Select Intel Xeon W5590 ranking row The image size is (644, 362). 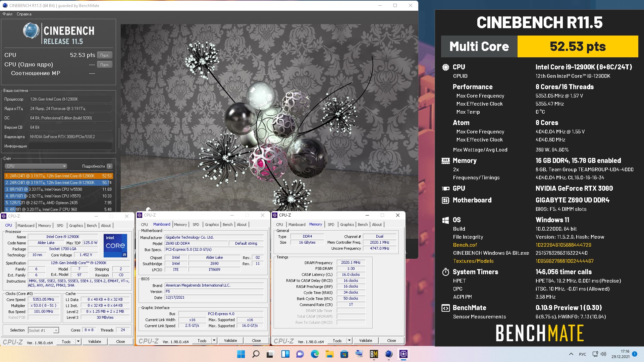pos(59,189)
